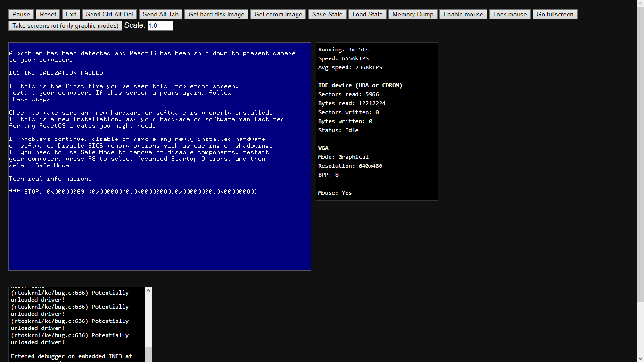The width and height of the screenshot is (644, 362).
Task: Click the Exit button
Action: pyautogui.click(x=71, y=14)
